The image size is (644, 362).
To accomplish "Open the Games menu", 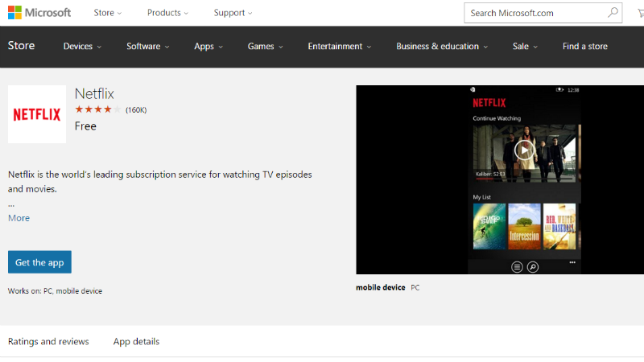I will [266, 47].
